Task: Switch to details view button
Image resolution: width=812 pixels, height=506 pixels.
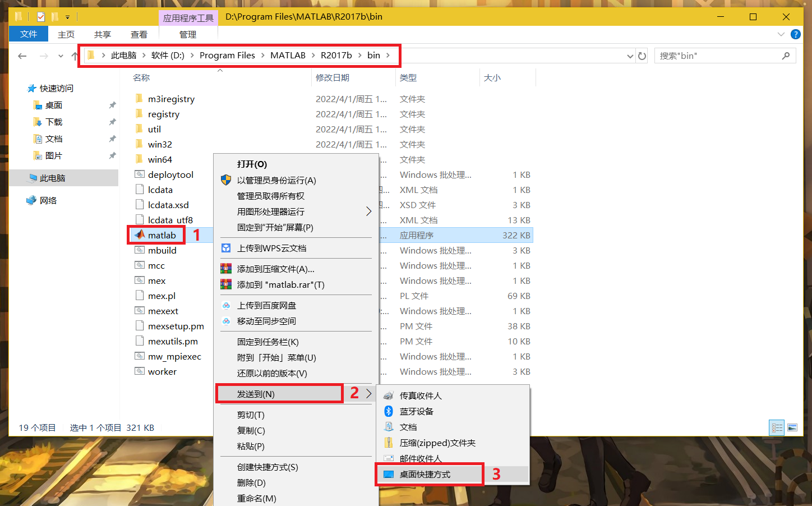Action: (x=777, y=428)
